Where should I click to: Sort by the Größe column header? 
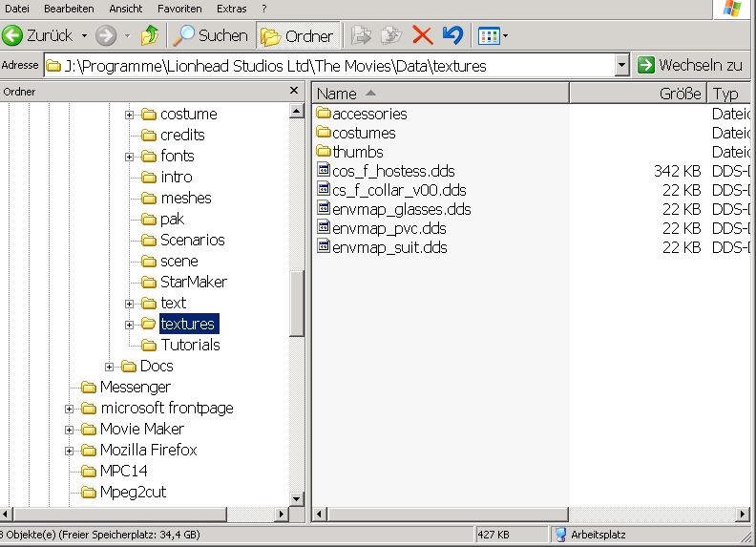(637, 94)
